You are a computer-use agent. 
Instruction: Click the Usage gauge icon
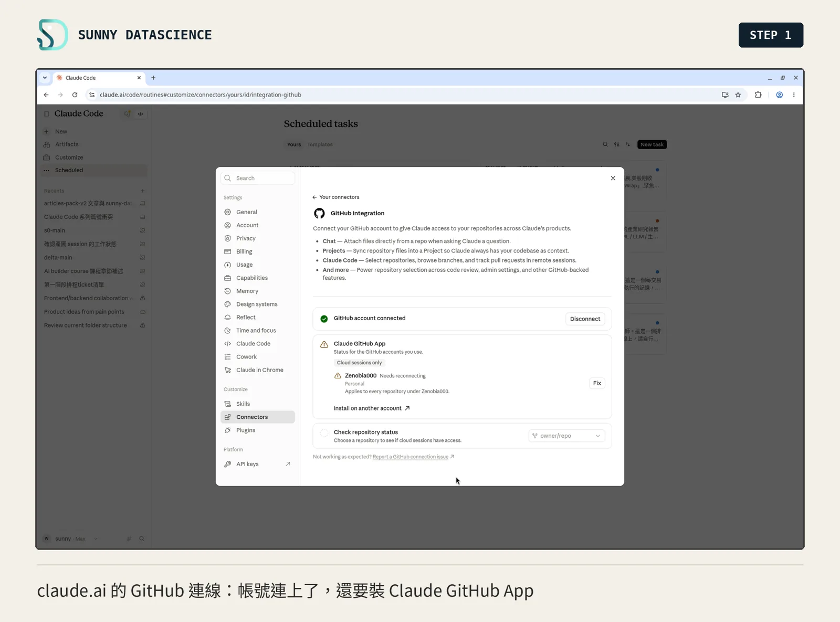pyautogui.click(x=228, y=265)
